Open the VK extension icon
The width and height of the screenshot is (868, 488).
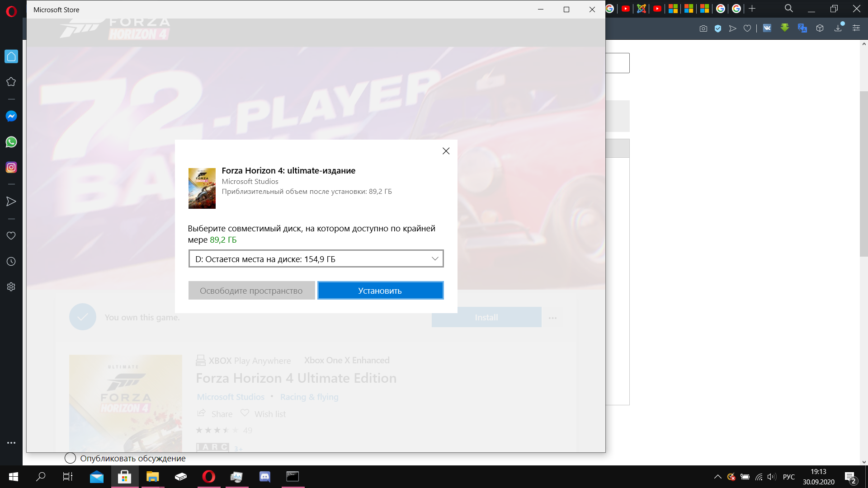[x=767, y=28]
